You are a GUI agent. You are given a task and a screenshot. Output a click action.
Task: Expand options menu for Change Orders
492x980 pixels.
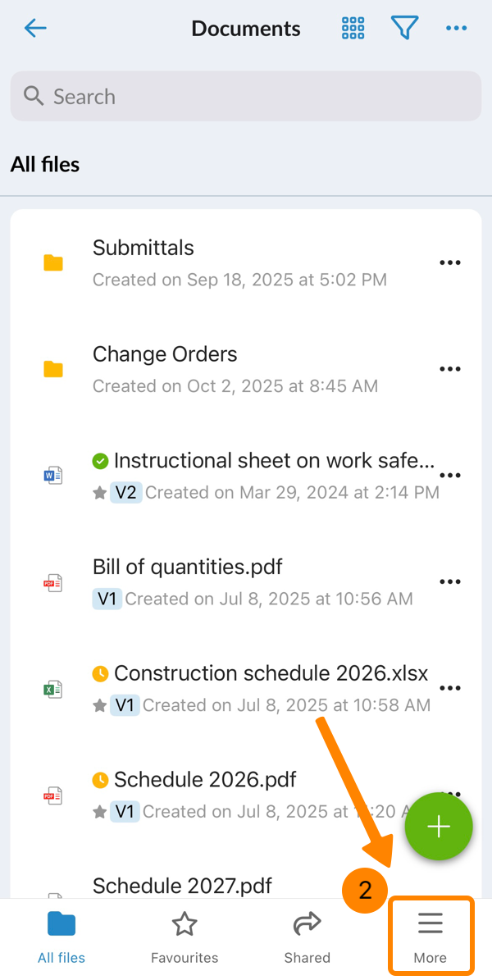(x=450, y=369)
